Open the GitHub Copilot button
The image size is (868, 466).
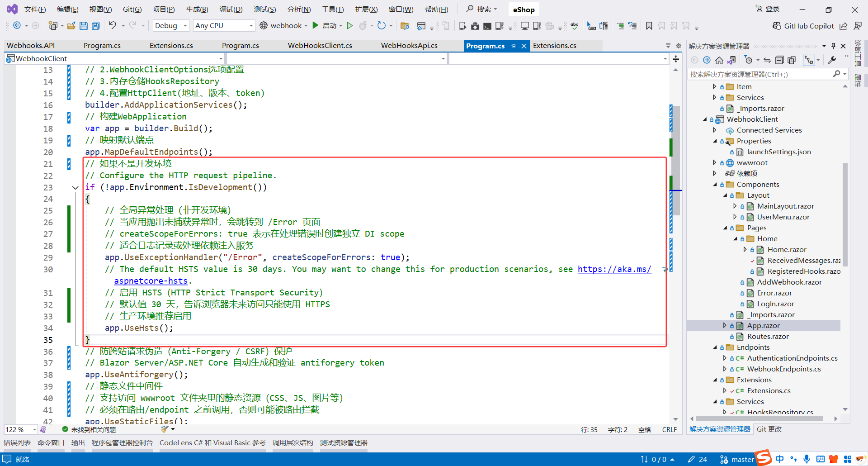point(803,26)
